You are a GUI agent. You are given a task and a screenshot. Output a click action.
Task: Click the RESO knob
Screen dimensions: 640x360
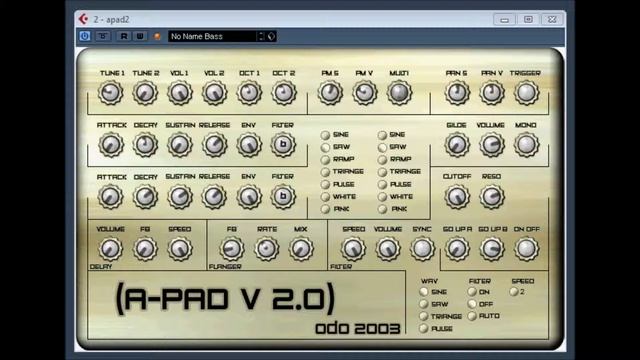click(491, 196)
